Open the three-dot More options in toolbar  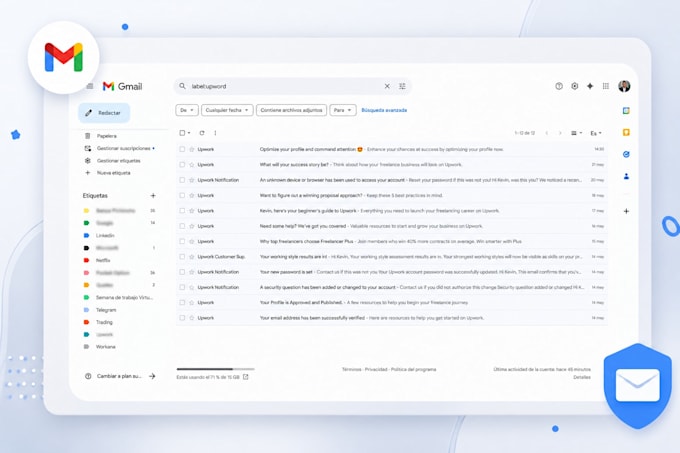tap(215, 133)
